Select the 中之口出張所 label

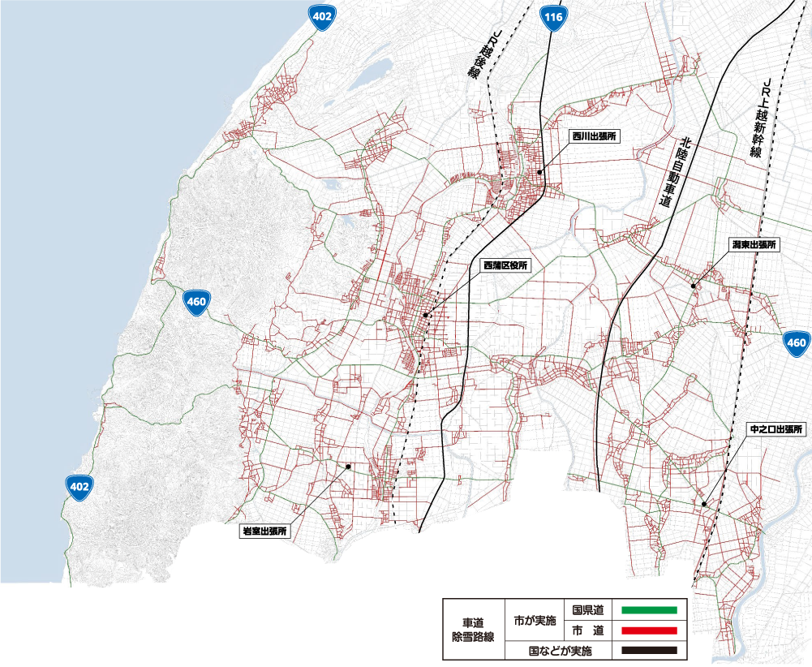pyautogui.click(x=776, y=430)
